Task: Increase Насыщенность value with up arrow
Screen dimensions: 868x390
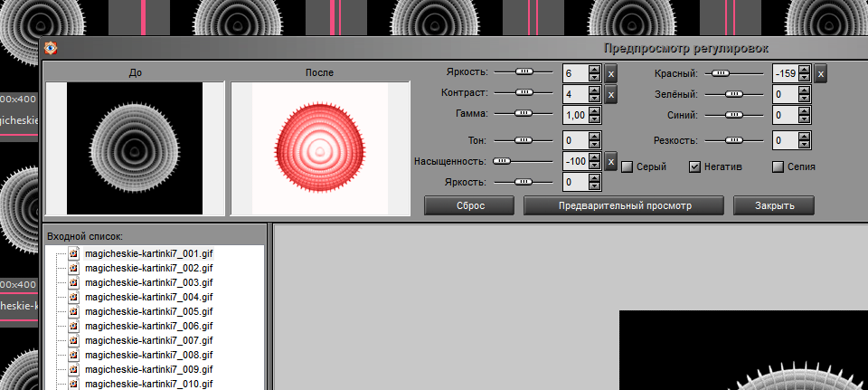Action: coord(594,157)
